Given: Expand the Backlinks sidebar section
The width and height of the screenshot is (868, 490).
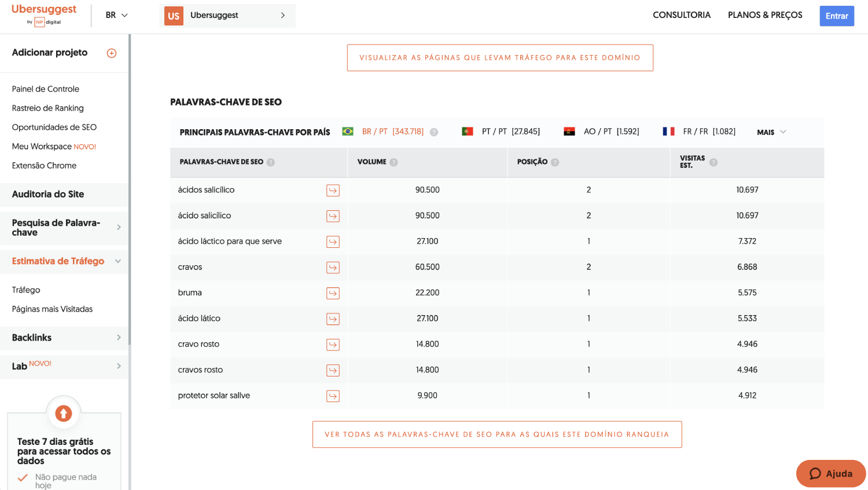Looking at the screenshot, I should click(64, 338).
